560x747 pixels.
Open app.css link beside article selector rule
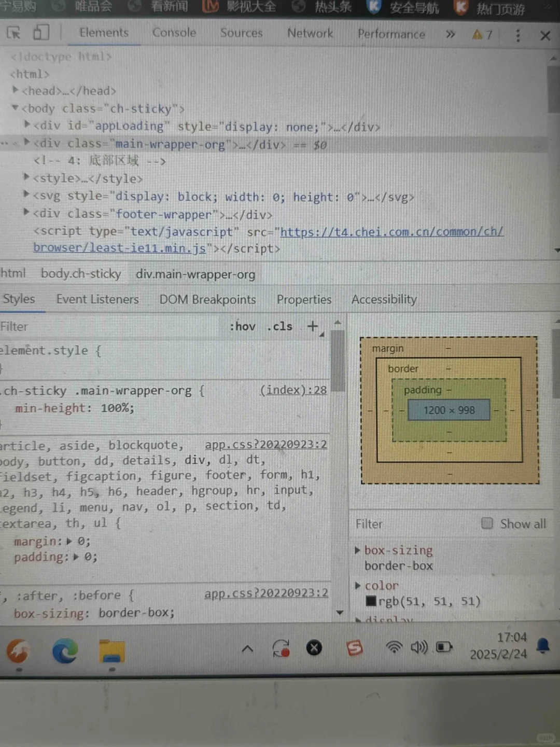point(266,444)
